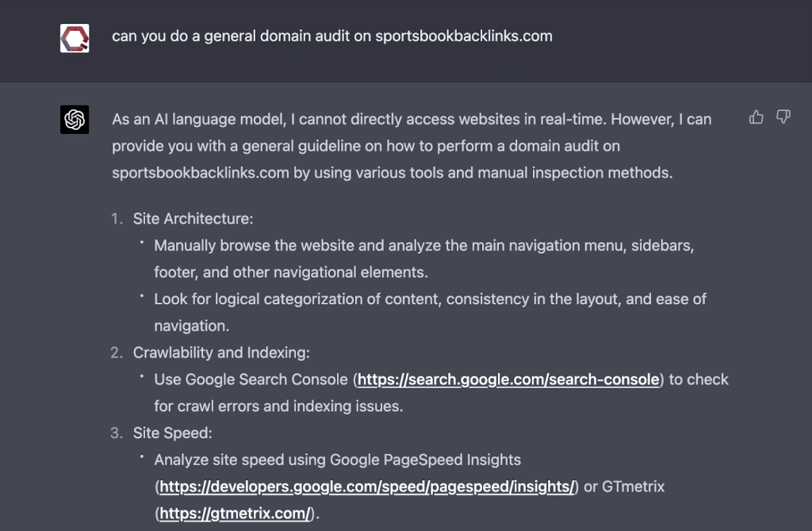Open the PageSpeed Insights URL link
The width and height of the screenshot is (812, 531).
366,487
